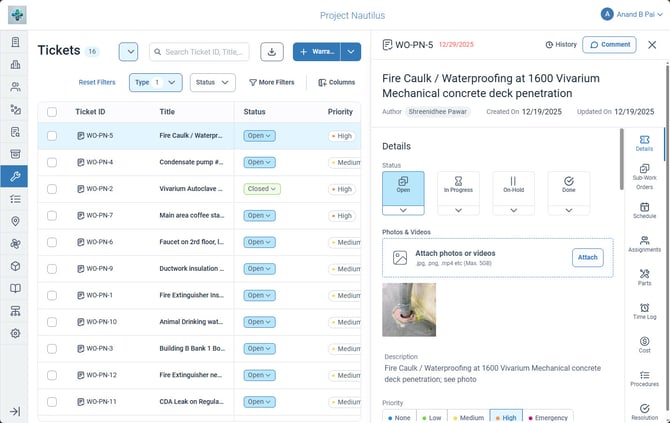
Task: Click the Warra... create button
Action: (x=317, y=52)
